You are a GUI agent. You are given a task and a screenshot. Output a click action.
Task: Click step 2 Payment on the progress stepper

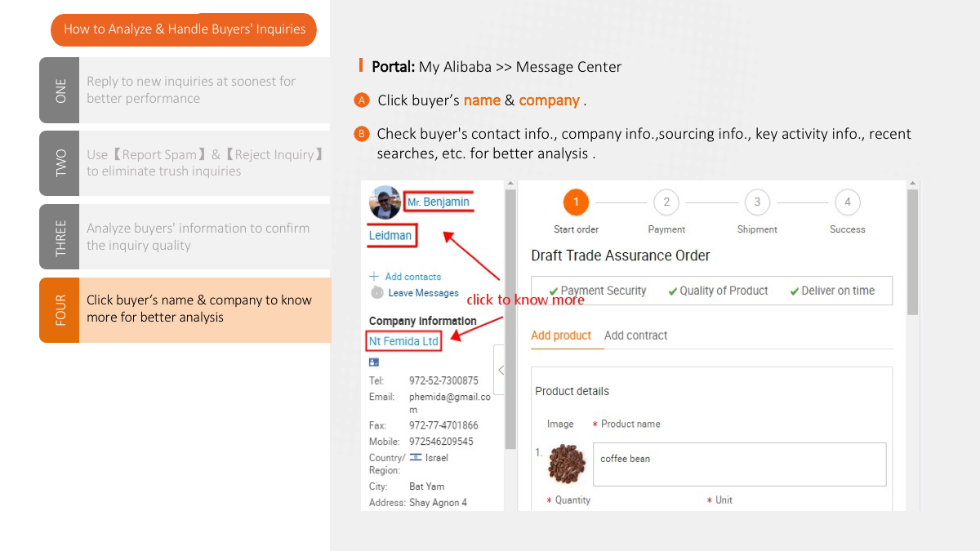(x=666, y=202)
